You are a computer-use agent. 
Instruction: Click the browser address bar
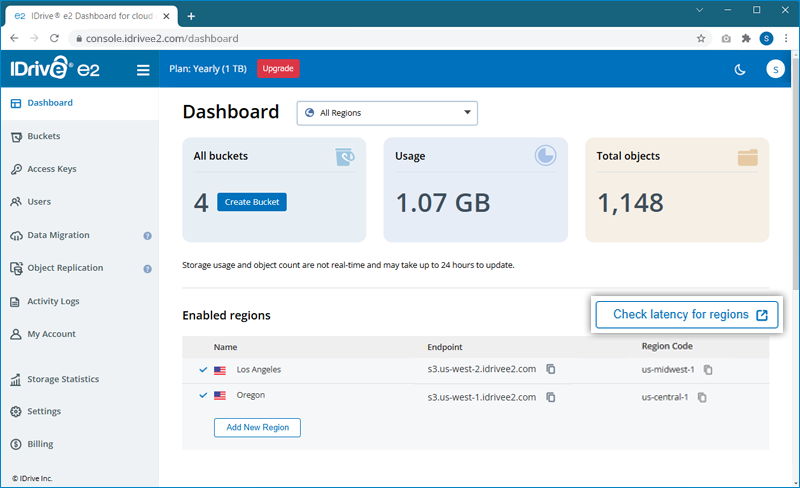[x=380, y=38]
